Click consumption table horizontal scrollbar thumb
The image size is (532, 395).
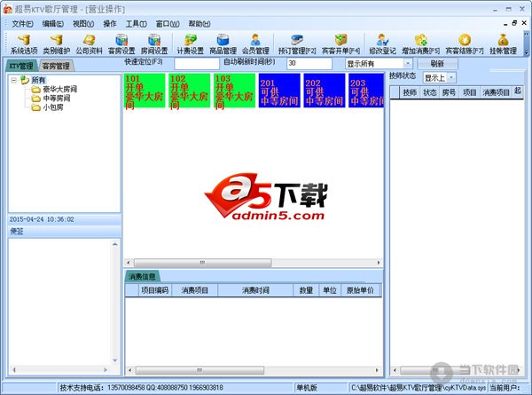pos(199,370)
